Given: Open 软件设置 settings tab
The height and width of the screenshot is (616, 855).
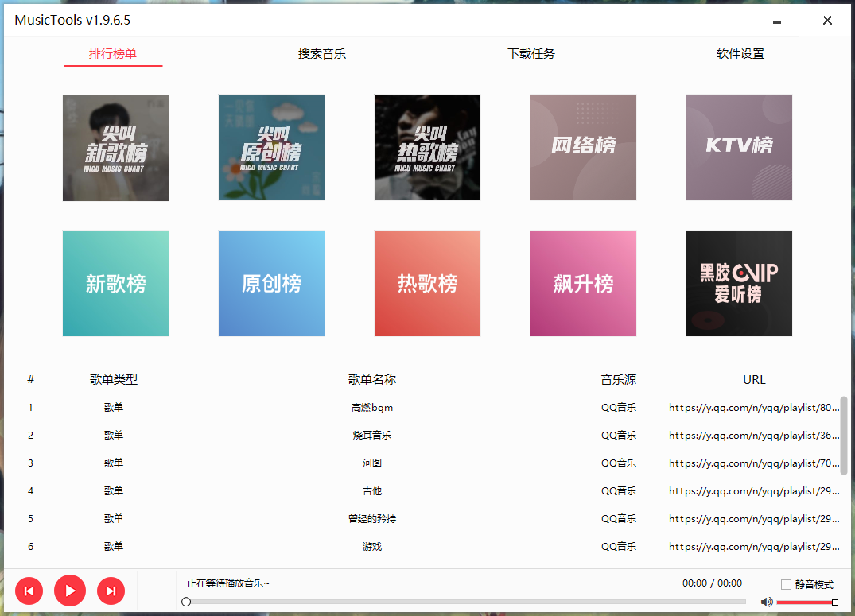Looking at the screenshot, I should click(740, 53).
